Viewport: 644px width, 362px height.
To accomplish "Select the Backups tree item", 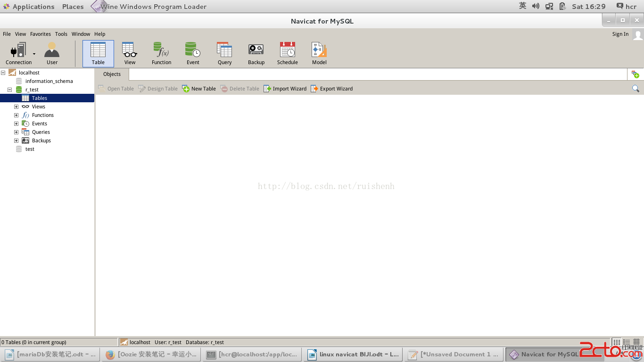I will coord(41,140).
